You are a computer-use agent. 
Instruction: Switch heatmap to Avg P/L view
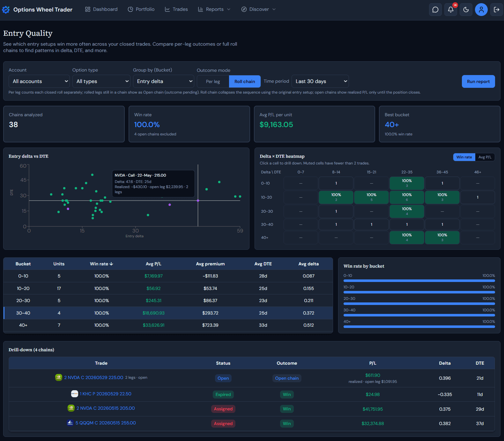[485, 157]
